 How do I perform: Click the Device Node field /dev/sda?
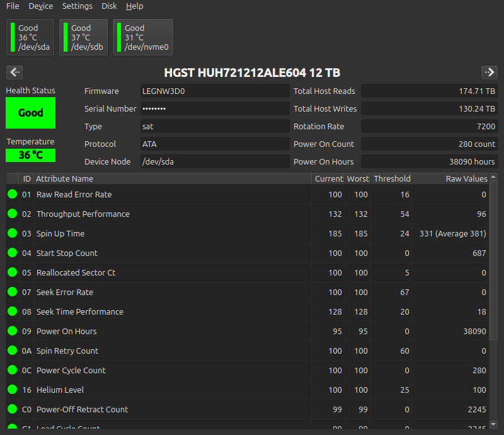click(x=215, y=161)
